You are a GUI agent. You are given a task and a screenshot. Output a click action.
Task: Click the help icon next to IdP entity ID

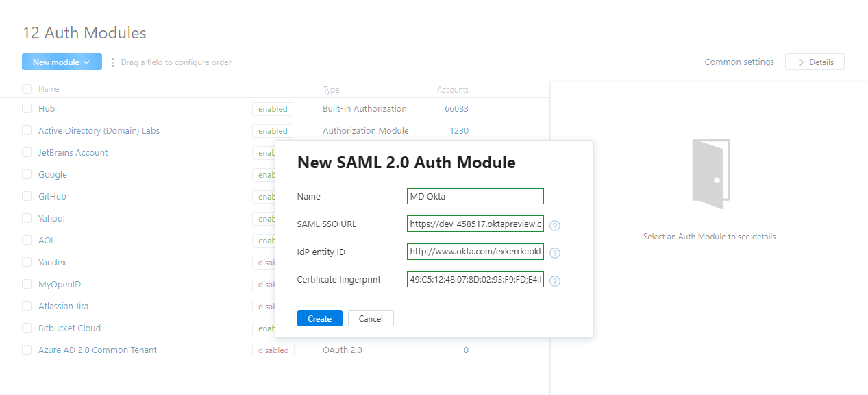[x=554, y=252]
